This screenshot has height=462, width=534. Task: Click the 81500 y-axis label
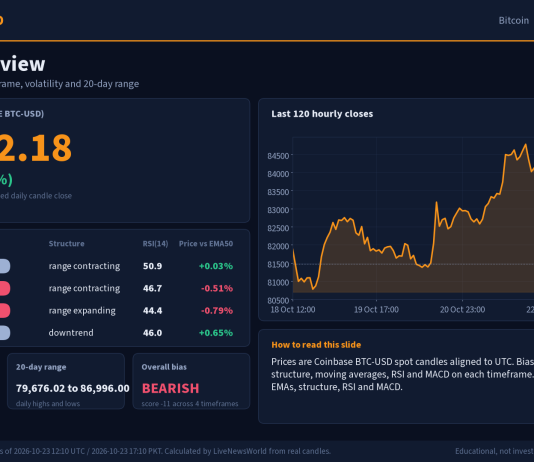click(x=278, y=264)
